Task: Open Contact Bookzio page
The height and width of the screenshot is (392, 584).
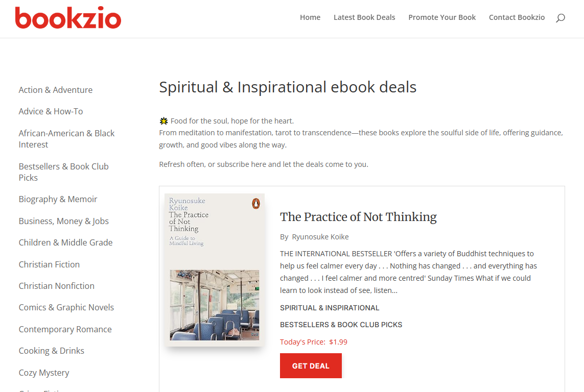Action: click(x=517, y=17)
